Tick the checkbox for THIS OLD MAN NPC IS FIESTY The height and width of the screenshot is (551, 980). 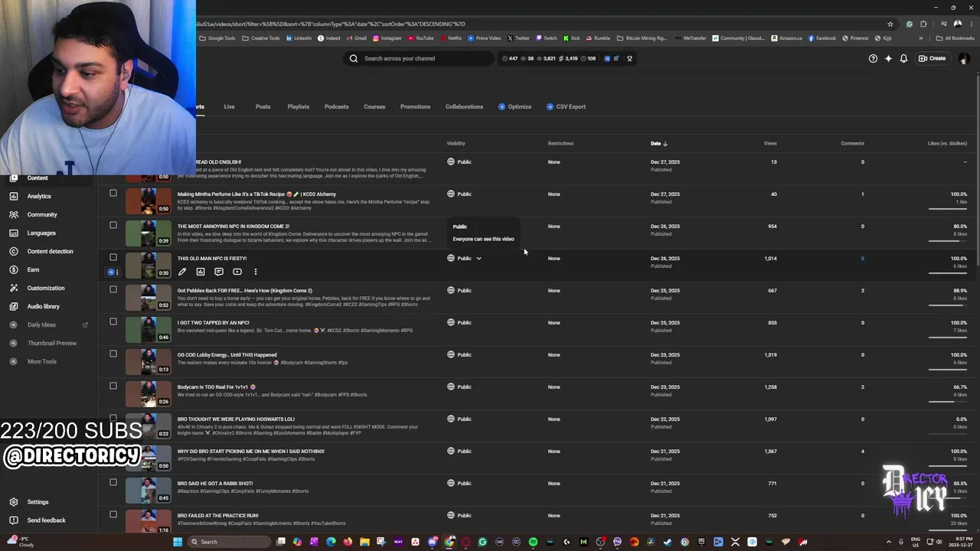(x=113, y=257)
